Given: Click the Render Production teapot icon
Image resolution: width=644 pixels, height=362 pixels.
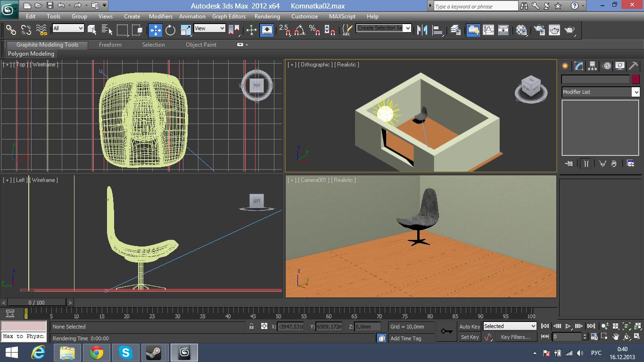Looking at the screenshot, I should click(570, 30).
